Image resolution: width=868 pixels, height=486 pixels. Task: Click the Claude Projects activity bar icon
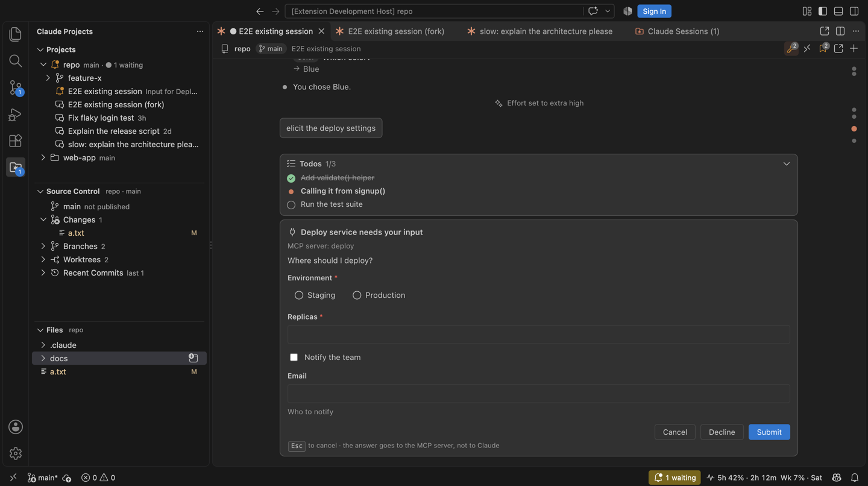tap(16, 168)
